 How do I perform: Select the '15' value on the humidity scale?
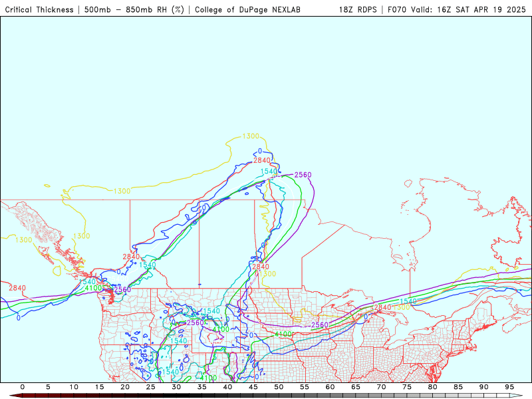click(x=99, y=387)
